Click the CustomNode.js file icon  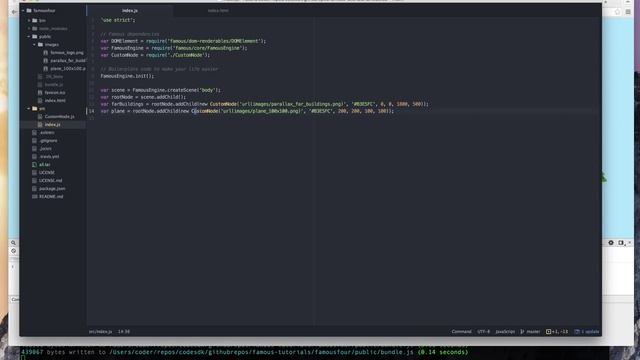[x=40, y=116]
